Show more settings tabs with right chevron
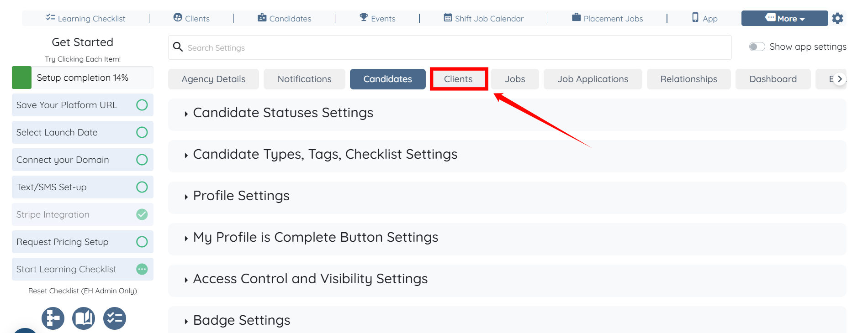868x333 pixels. coord(840,79)
